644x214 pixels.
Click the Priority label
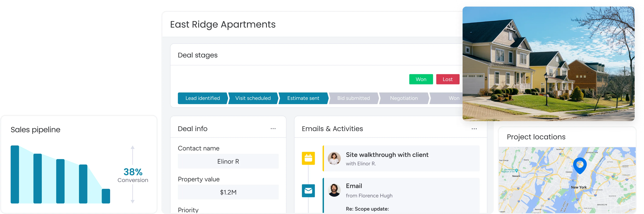pos(188,210)
